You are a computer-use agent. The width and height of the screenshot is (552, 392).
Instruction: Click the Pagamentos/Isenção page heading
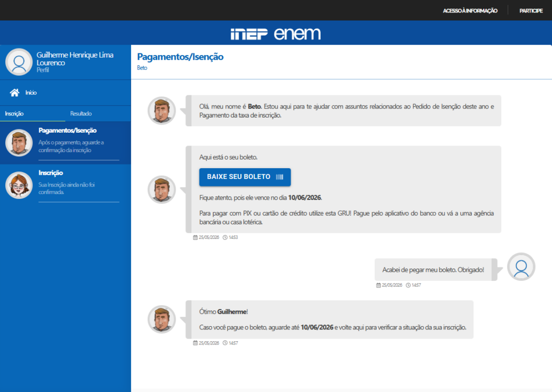point(180,57)
